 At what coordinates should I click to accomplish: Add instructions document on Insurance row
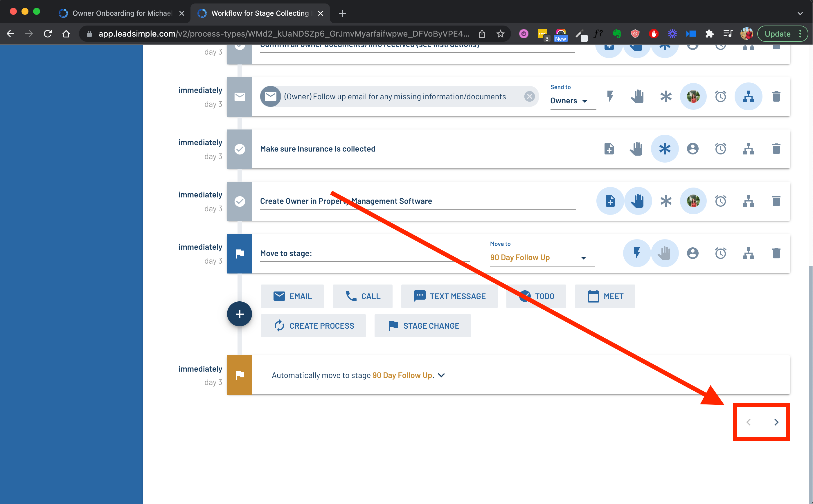click(609, 149)
